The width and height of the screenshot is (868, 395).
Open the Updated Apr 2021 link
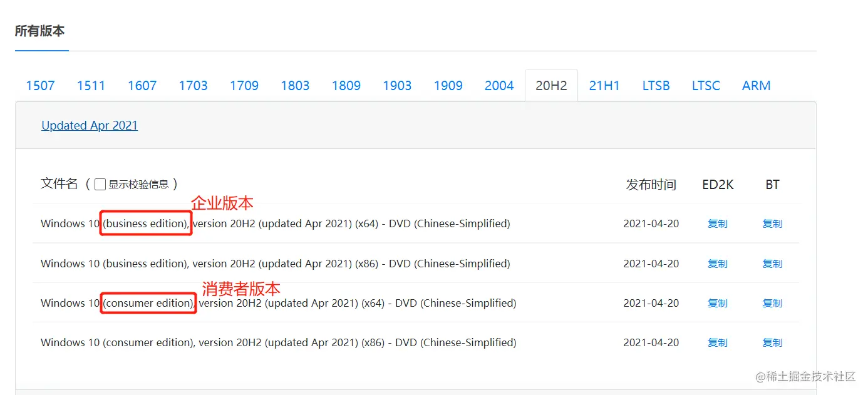(x=90, y=125)
